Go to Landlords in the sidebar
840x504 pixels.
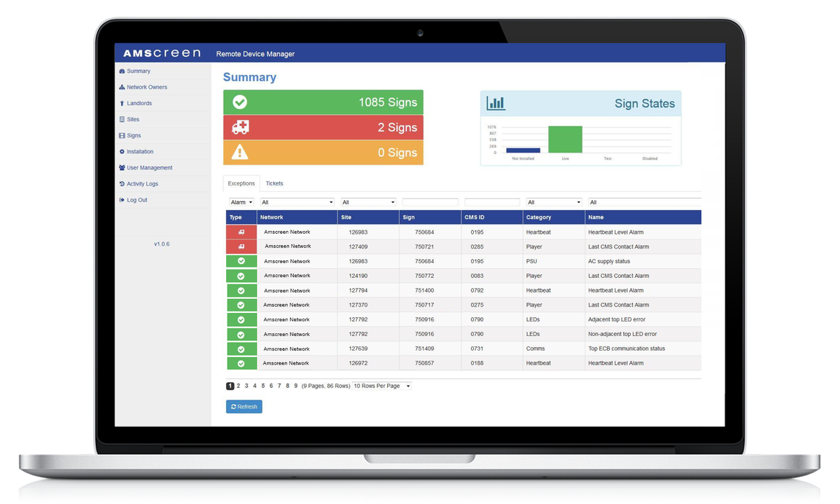[x=135, y=104]
